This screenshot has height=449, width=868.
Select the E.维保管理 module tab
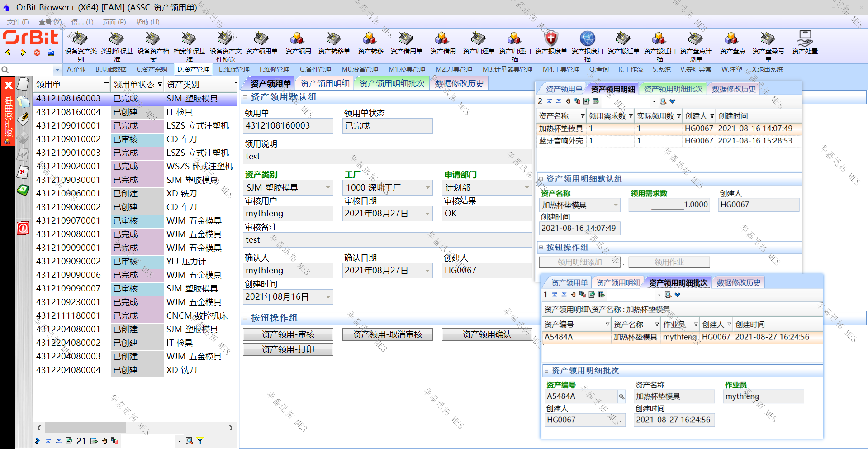(234, 69)
